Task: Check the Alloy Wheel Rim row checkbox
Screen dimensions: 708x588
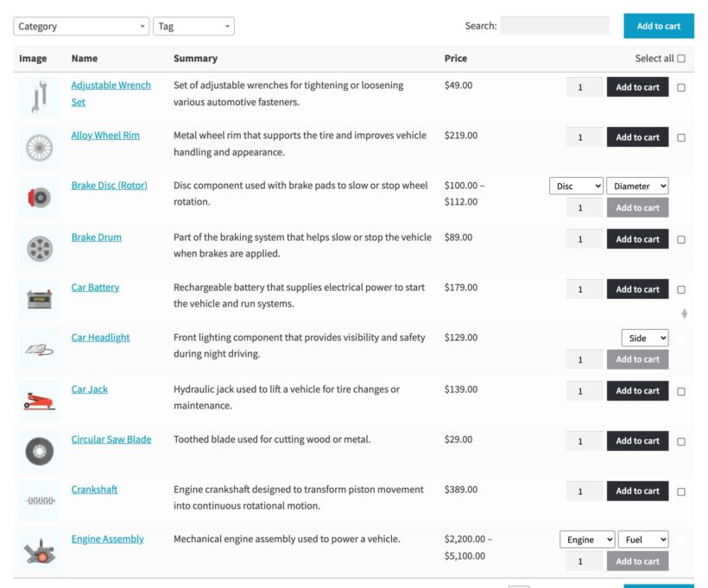Action: (681, 138)
